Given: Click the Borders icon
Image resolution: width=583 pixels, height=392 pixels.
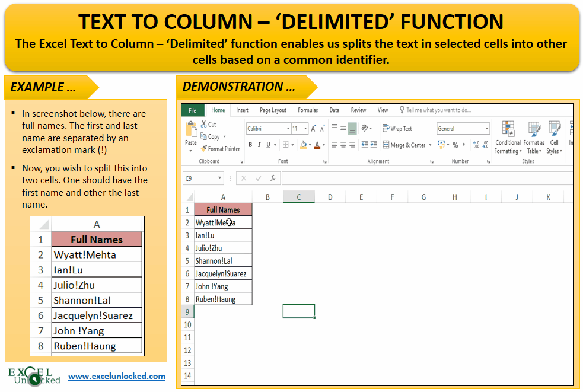Looking at the screenshot, I should coord(285,145).
